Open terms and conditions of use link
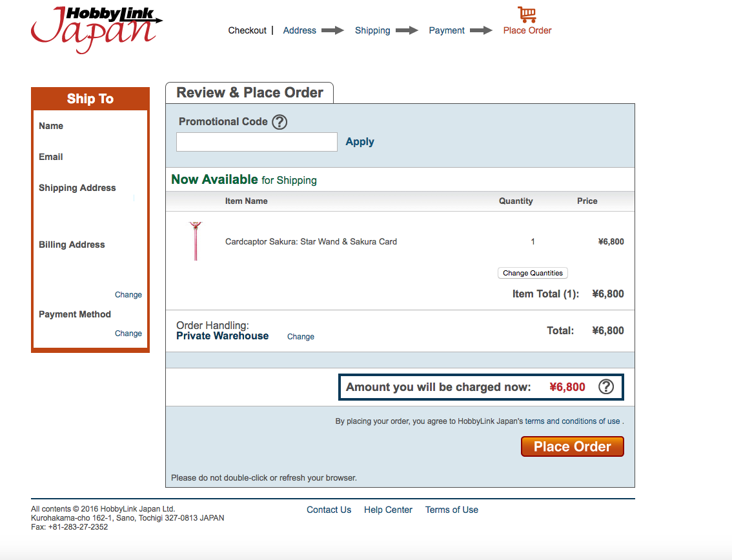The image size is (732, 560). click(x=573, y=421)
